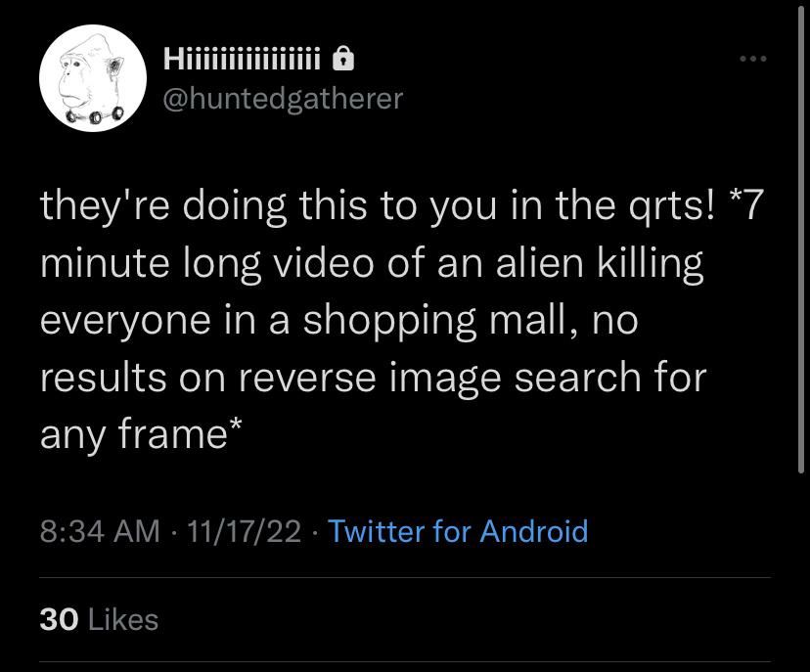Click the padlock protected-account icon
810x672 pixels.
[x=343, y=58]
